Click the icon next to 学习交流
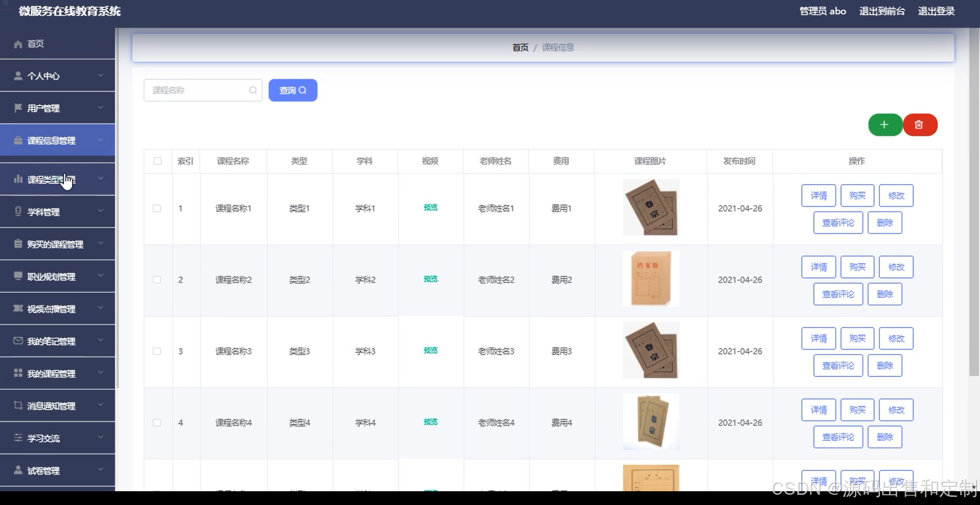The height and width of the screenshot is (505, 980). [x=18, y=438]
